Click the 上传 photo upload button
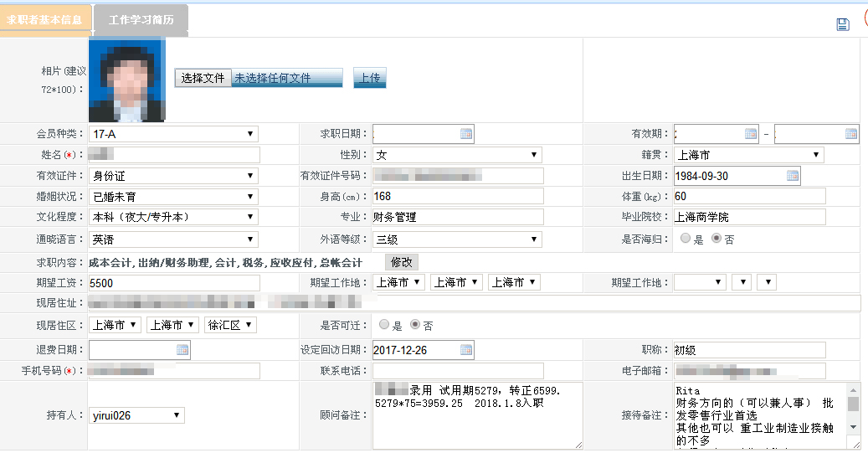 point(370,78)
